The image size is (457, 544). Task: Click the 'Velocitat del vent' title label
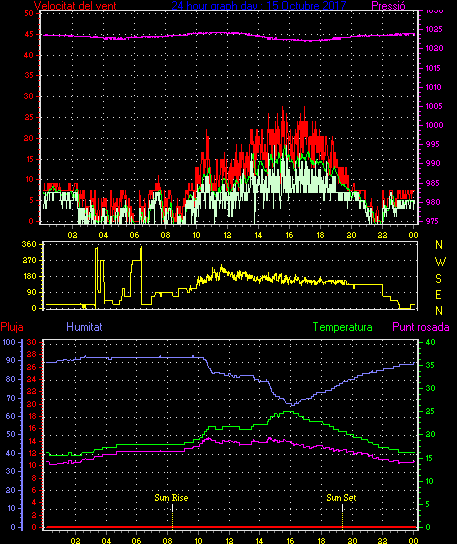point(75,6)
